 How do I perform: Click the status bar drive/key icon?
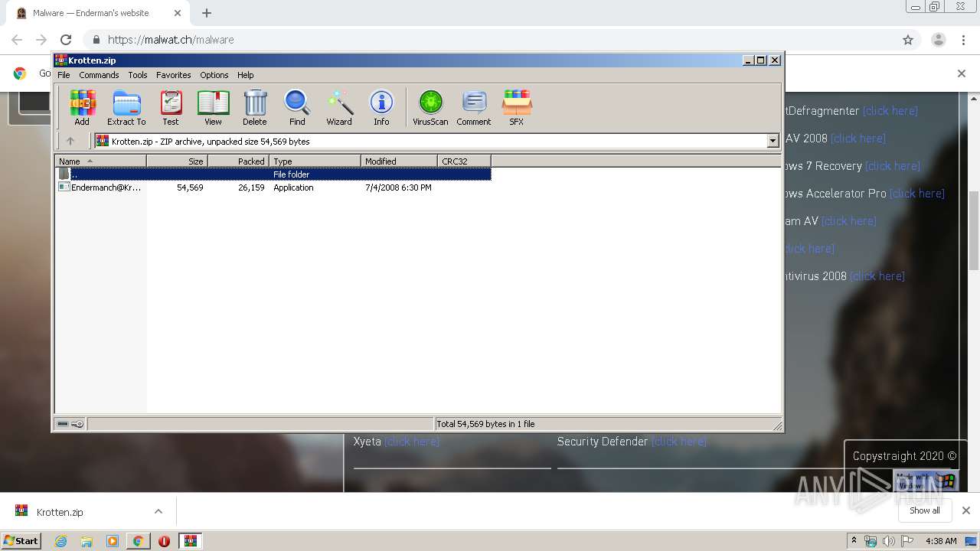[x=70, y=424]
